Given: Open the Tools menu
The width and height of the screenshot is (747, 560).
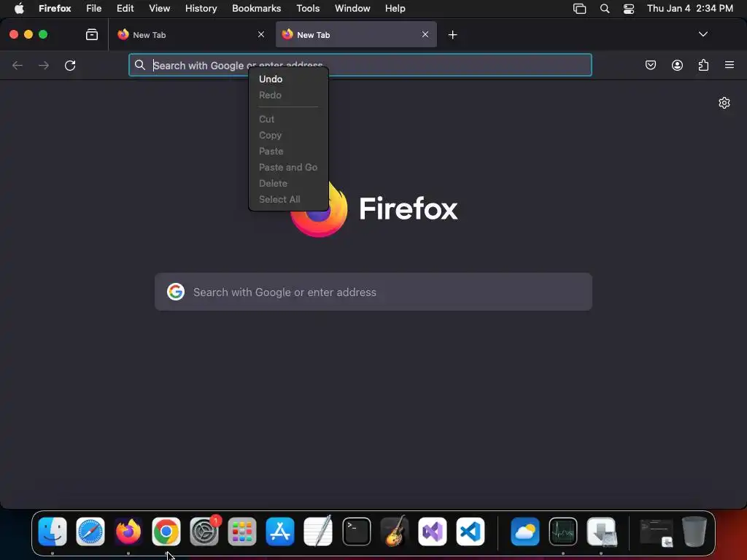Looking at the screenshot, I should (308, 9).
